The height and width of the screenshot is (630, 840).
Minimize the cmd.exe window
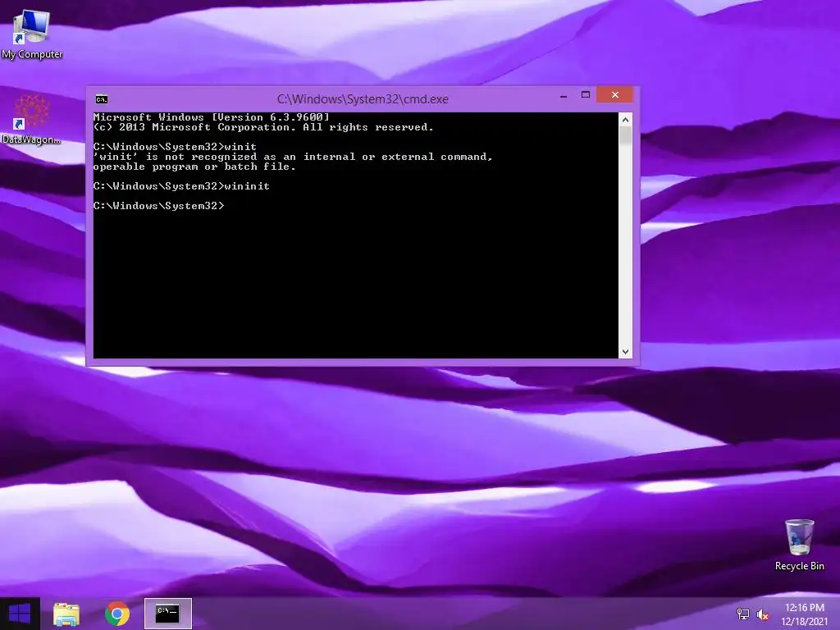[x=564, y=96]
